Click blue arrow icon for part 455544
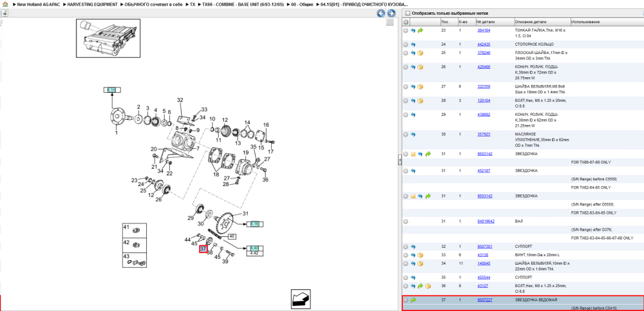Image resolution: width=644 pixels, height=311 pixels. (413, 278)
